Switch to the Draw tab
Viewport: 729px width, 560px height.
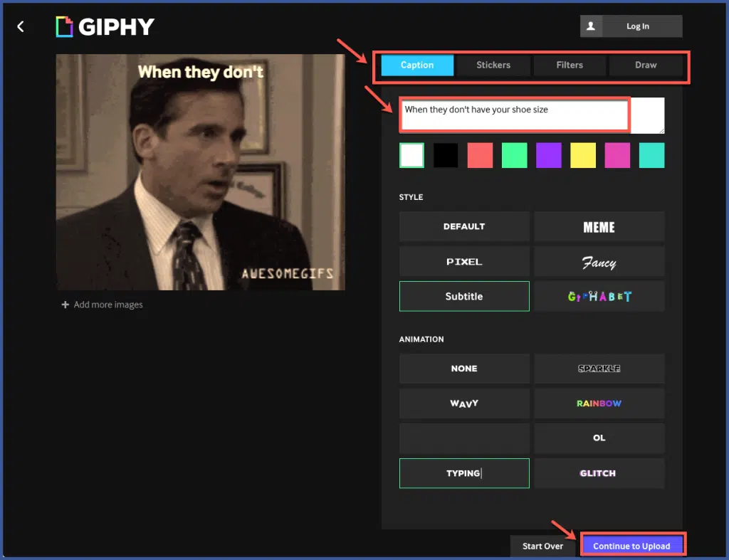(x=646, y=65)
